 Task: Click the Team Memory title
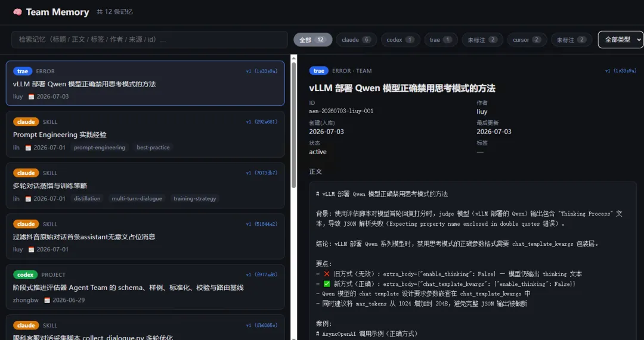click(57, 13)
